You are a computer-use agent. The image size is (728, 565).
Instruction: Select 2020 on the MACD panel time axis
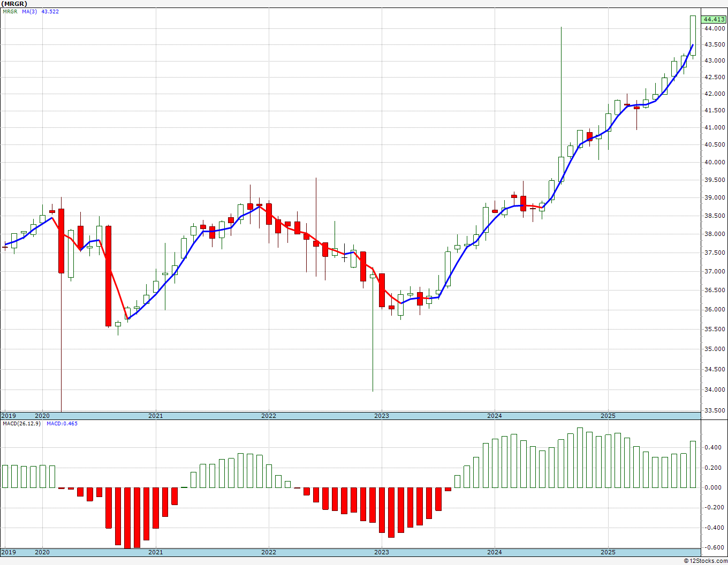[x=42, y=552]
